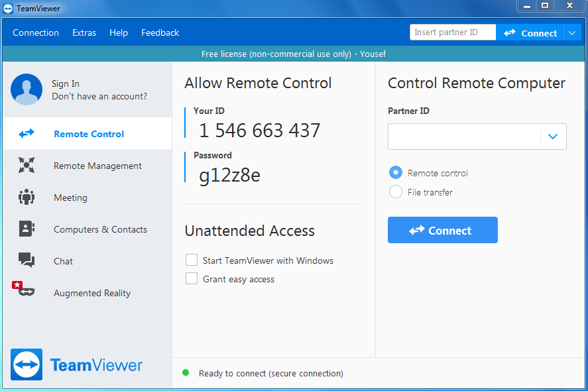This screenshot has width=588, height=391.
Task: Open the Connection menu
Action: coord(36,32)
